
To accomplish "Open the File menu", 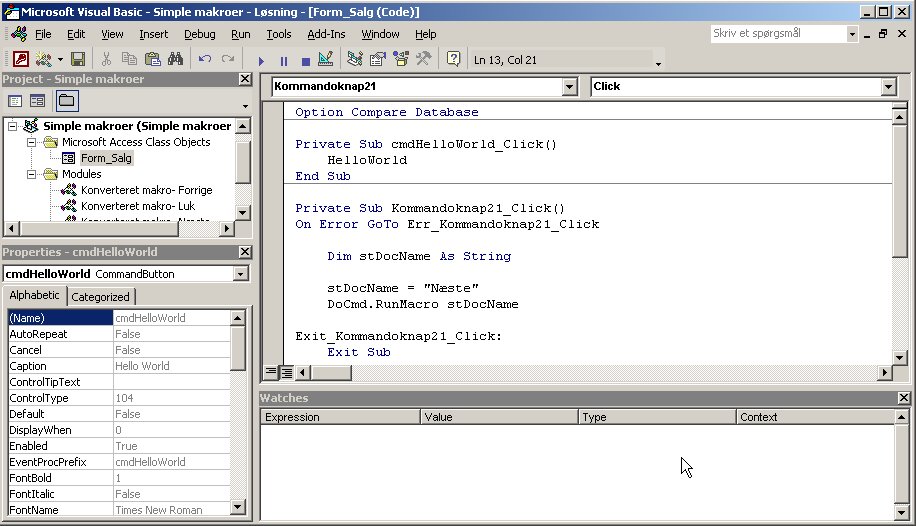I will [x=43, y=34].
